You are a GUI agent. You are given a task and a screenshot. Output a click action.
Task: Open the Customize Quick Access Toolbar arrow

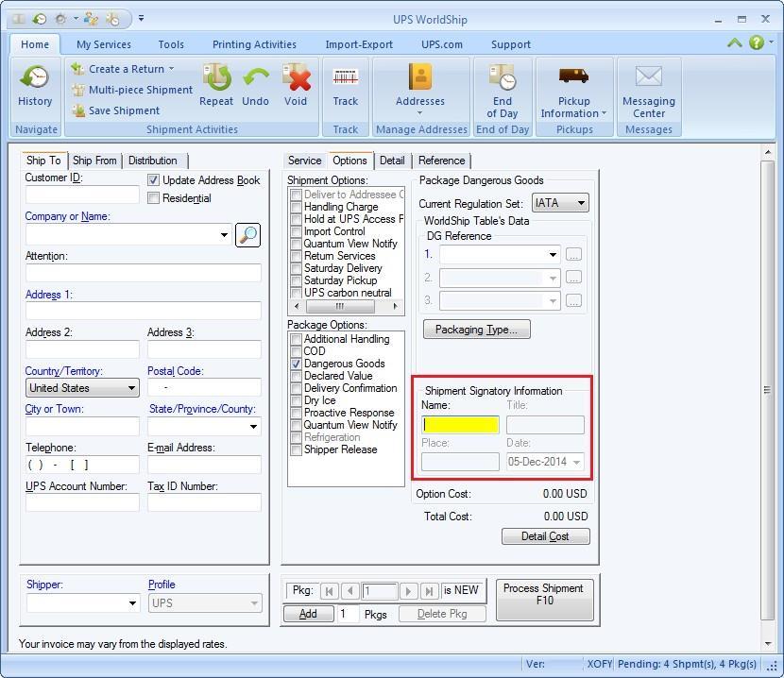tap(142, 19)
